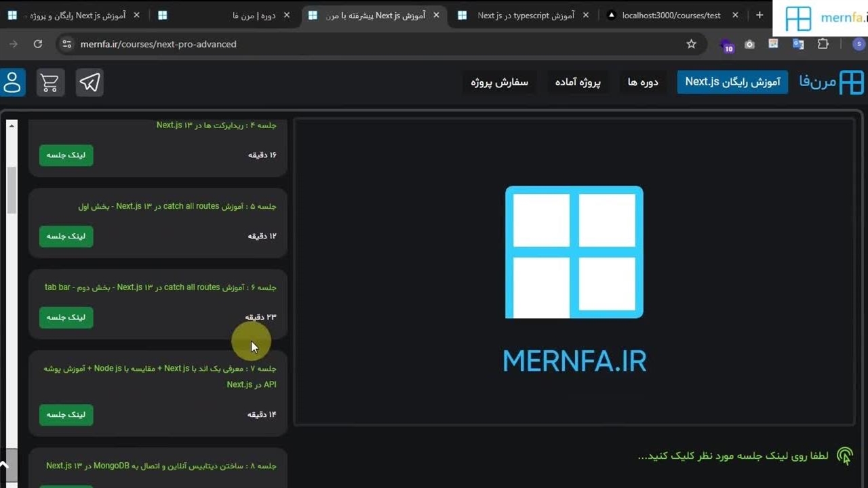The image size is (868, 488).
Task: Click the Telegram paper-plane icon
Action: [90, 83]
